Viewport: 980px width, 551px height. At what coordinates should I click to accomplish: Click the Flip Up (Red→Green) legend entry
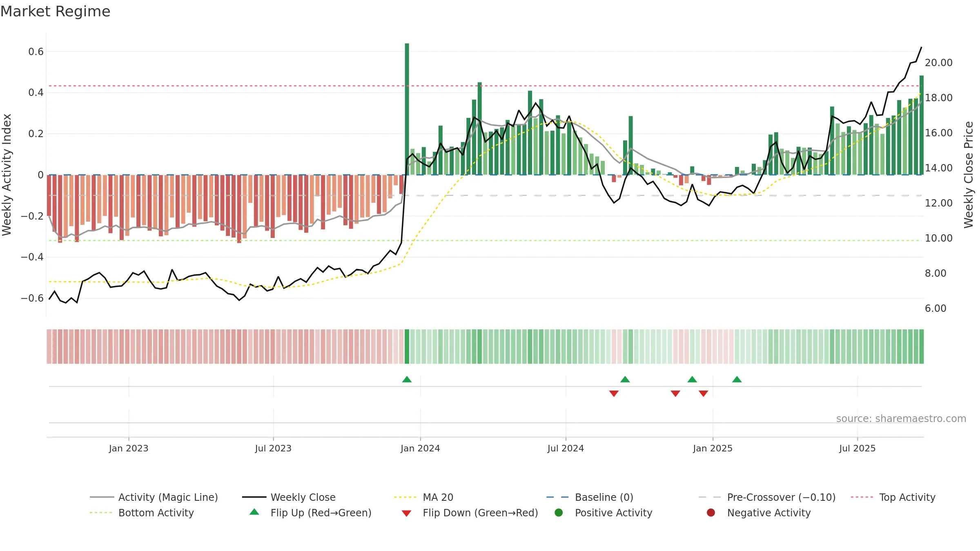[310, 513]
